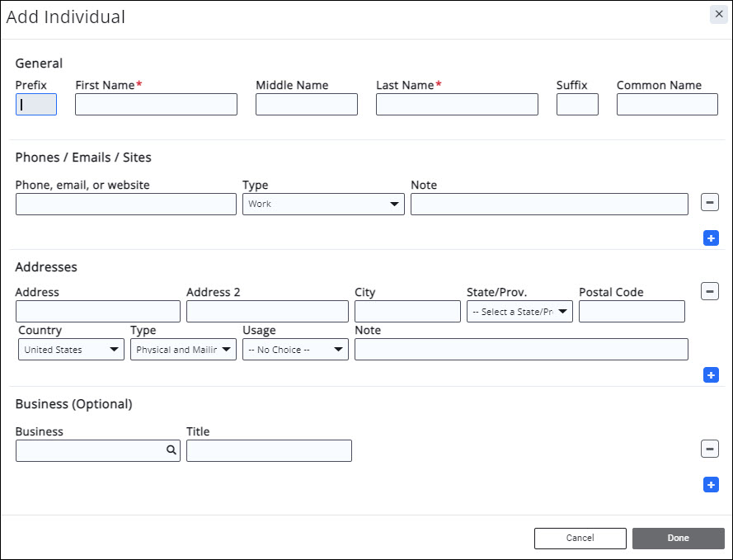Open the Country dropdown showing United States
This screenshot has height=560, width=733.
tap(71, 350)
